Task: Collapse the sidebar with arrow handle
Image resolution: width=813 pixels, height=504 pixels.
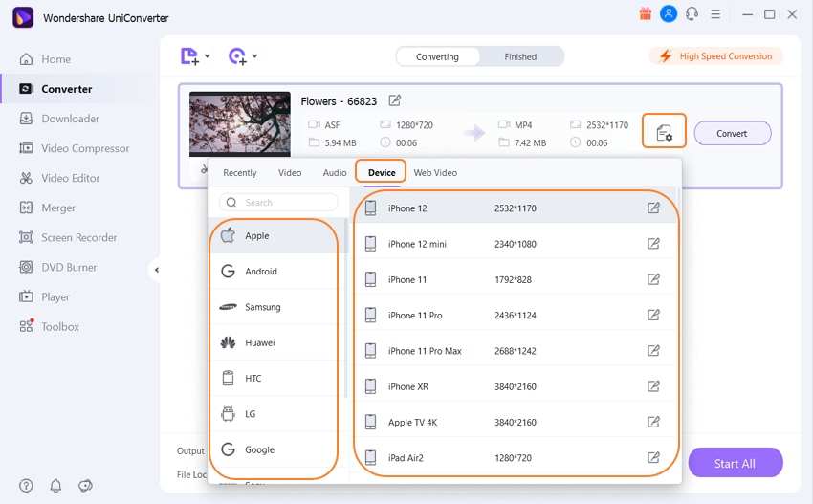Action: click(x=156, y=270)
